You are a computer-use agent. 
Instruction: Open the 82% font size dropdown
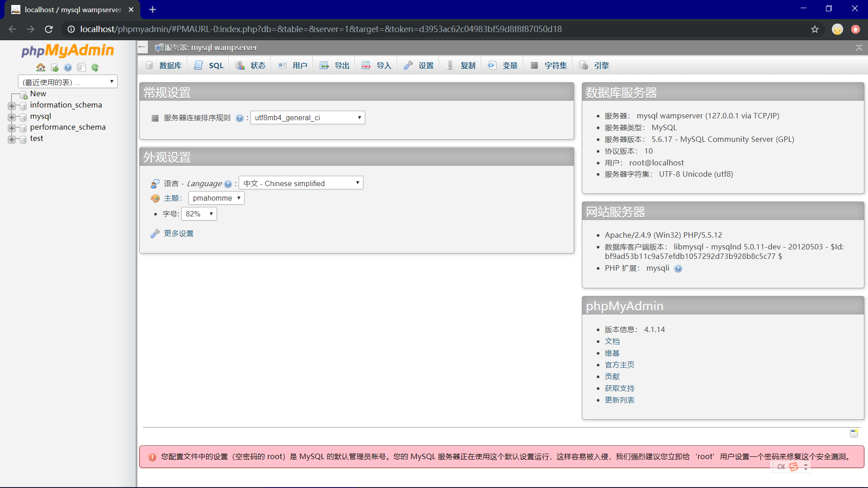pyautogui.click(x=199, y=214)
